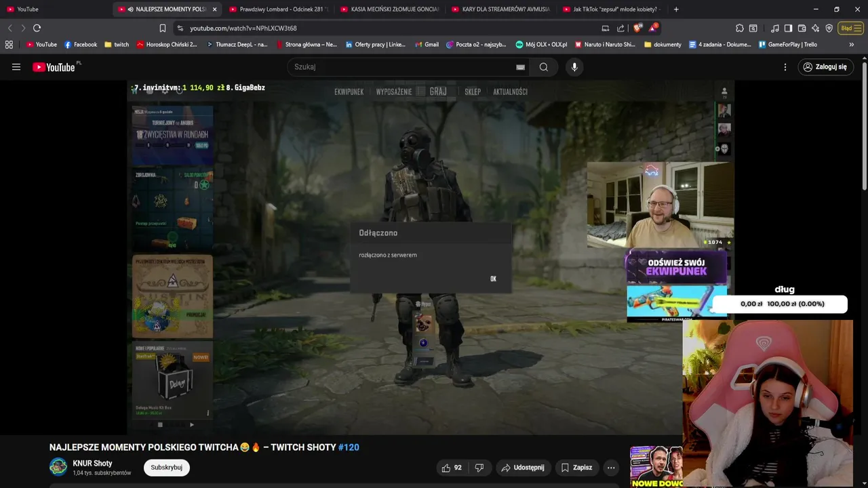
Task: Open a new tab with the plus button
Action: (x=676, y=9)
